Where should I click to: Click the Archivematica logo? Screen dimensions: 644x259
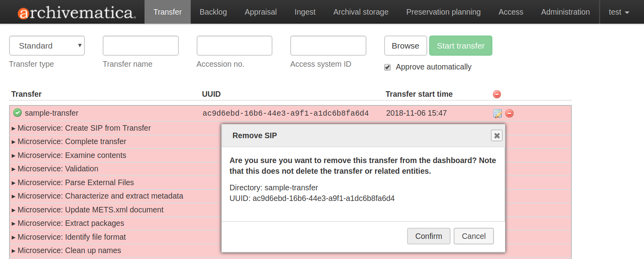tap(71, 11)
